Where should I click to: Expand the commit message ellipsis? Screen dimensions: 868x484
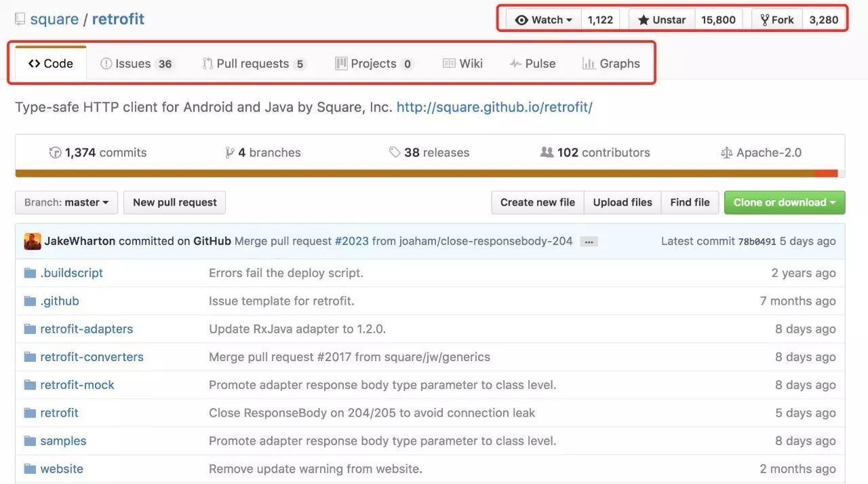[x=589, y=241]
